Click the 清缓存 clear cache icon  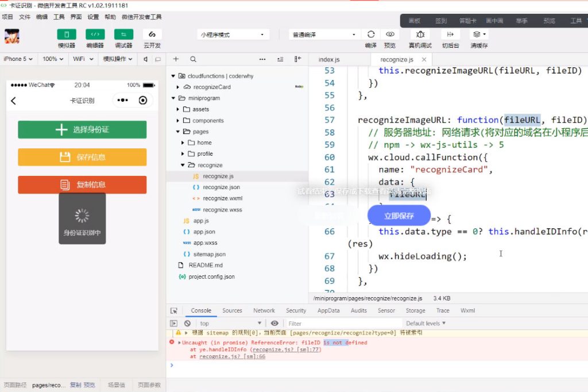pyautogui.click(x=478, y=34)
